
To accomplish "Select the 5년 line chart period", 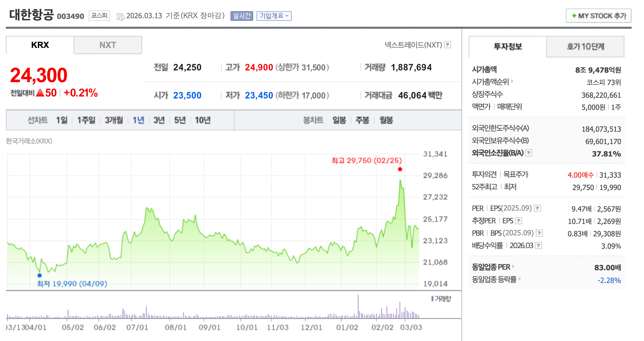I will click(x=180, y=120).
